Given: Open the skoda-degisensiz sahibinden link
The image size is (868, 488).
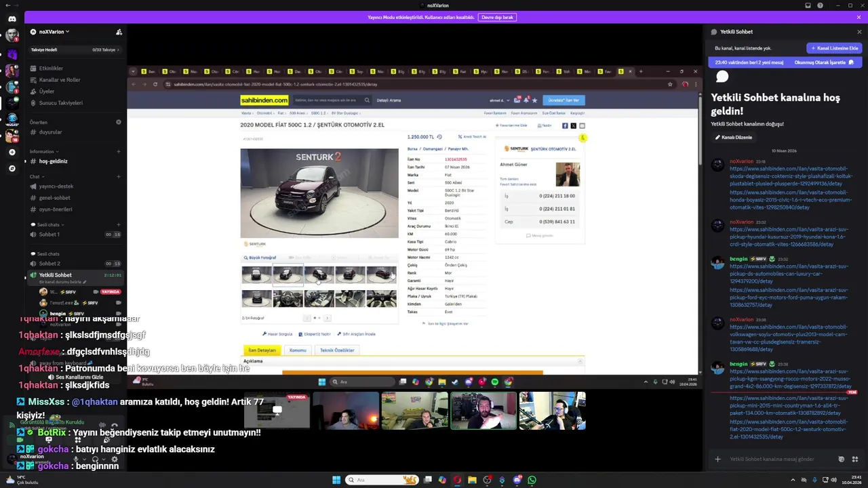Looking at the screenshot, I should tap(790, 176).
